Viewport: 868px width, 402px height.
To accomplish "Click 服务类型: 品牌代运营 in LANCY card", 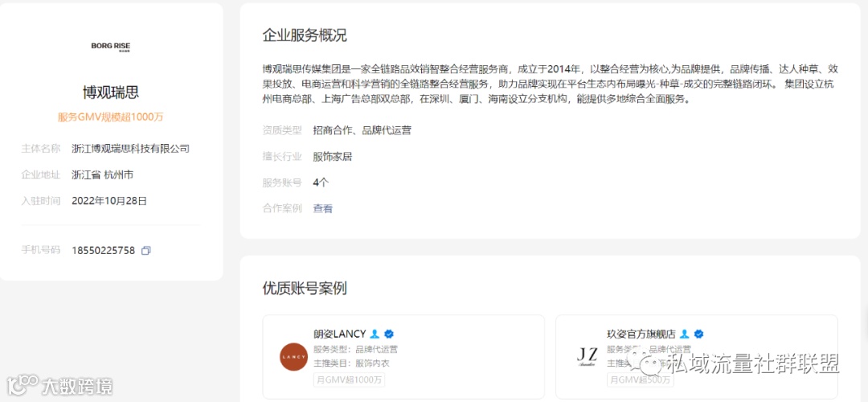I will (355, 350).
